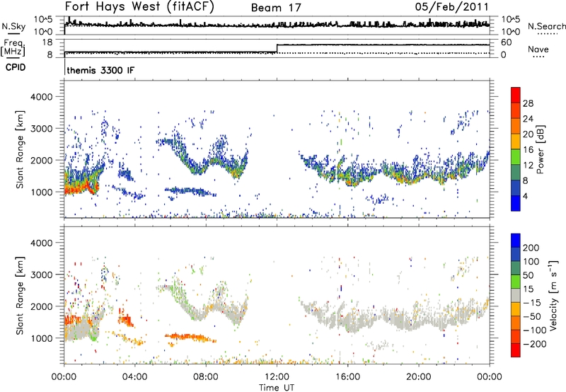Click the '12:00' time axis tick label
Image resolution: width=566 pixels, height=392 pixels.
(x=277, y=377)
